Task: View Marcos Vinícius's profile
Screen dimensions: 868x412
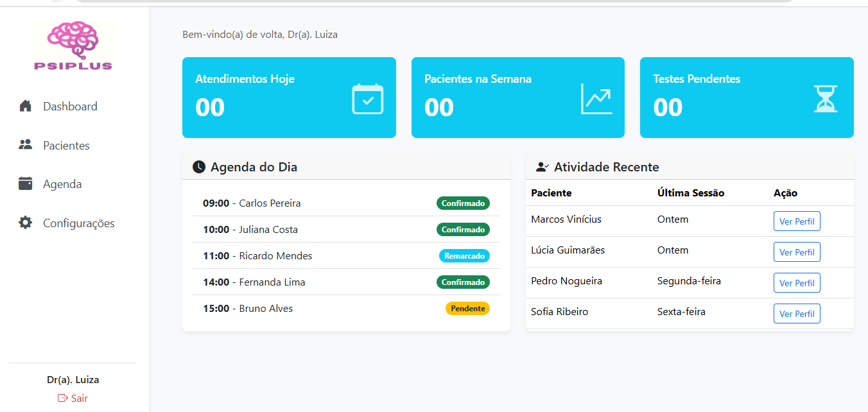Action: click(796, 221)
